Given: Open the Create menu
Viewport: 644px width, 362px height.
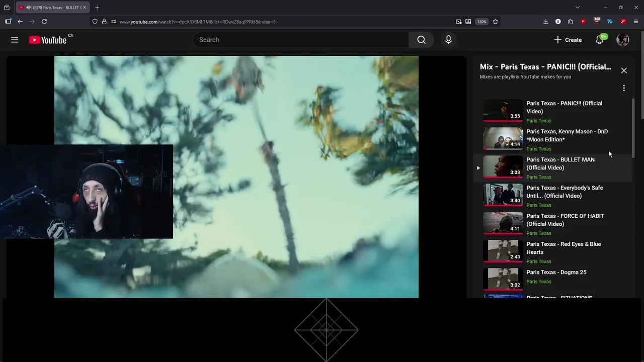Looking at the screenshot, I should pyautogui.click(x=568, y=40).
